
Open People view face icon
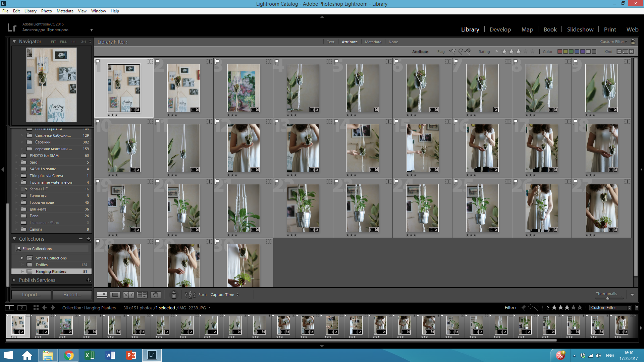[156, 295]
